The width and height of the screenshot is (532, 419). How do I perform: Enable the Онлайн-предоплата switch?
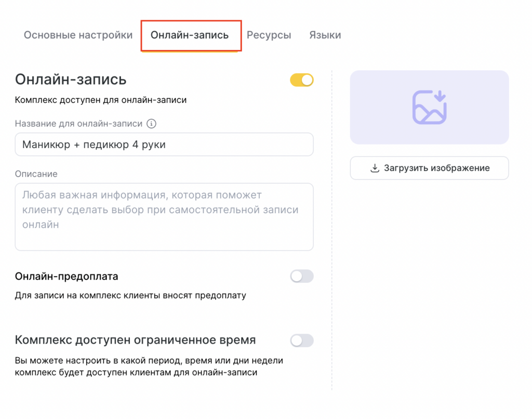[x=302, y=277]
